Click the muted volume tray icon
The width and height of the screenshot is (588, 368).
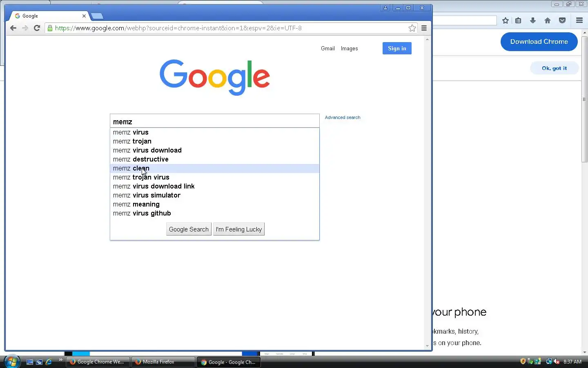[557, 361]
